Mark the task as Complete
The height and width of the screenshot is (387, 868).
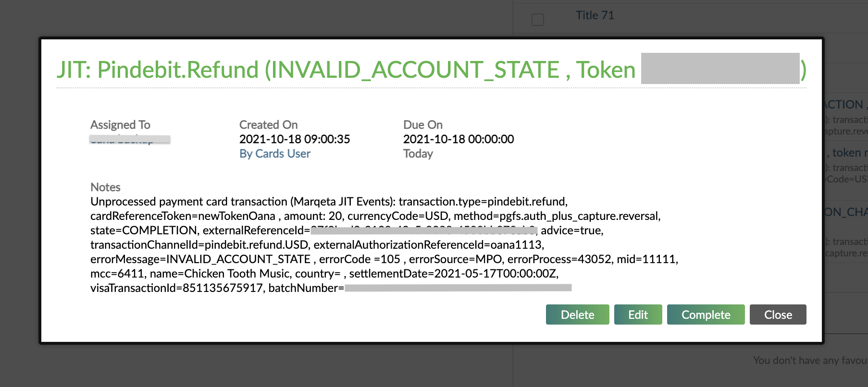(x=706, y=314)
